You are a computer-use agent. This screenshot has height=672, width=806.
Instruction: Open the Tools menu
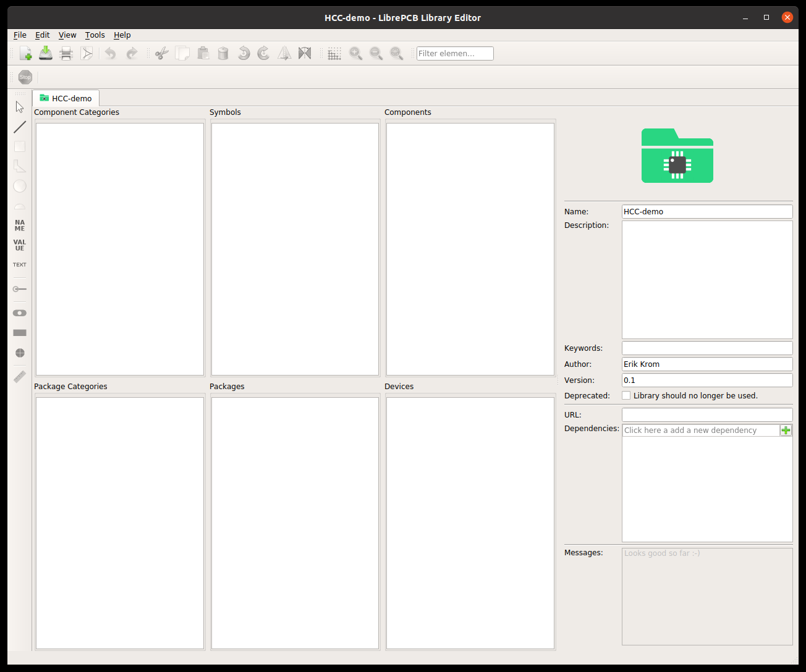(95, 35)
